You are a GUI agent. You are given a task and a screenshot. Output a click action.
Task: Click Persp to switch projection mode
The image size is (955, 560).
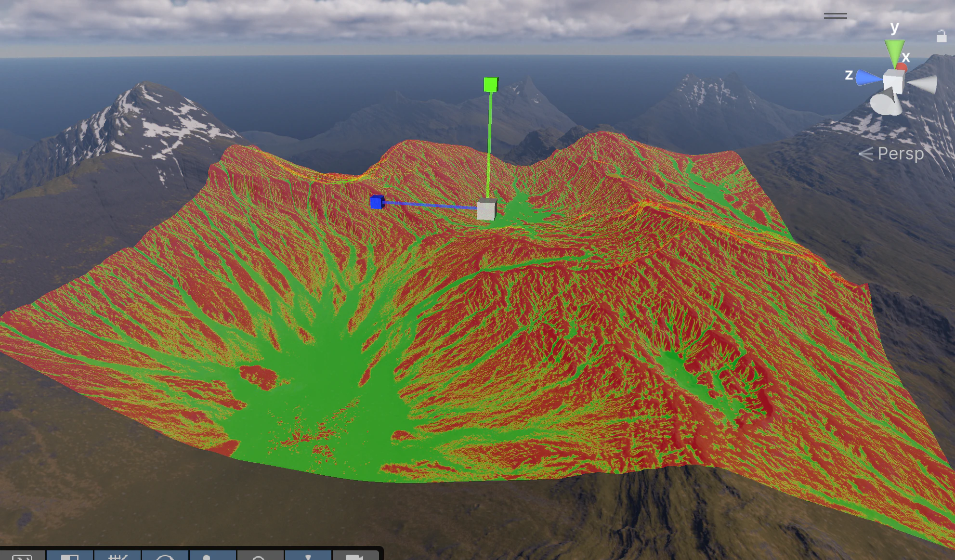900,154
